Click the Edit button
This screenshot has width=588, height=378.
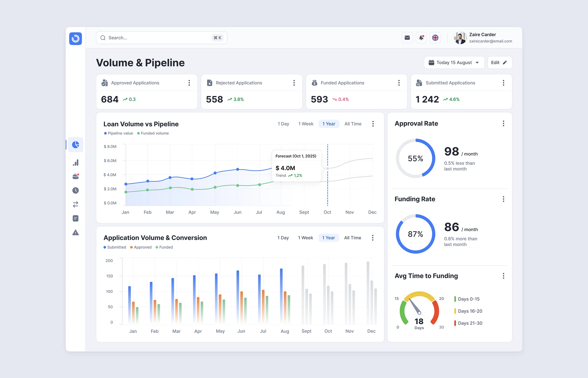[499, 62]
